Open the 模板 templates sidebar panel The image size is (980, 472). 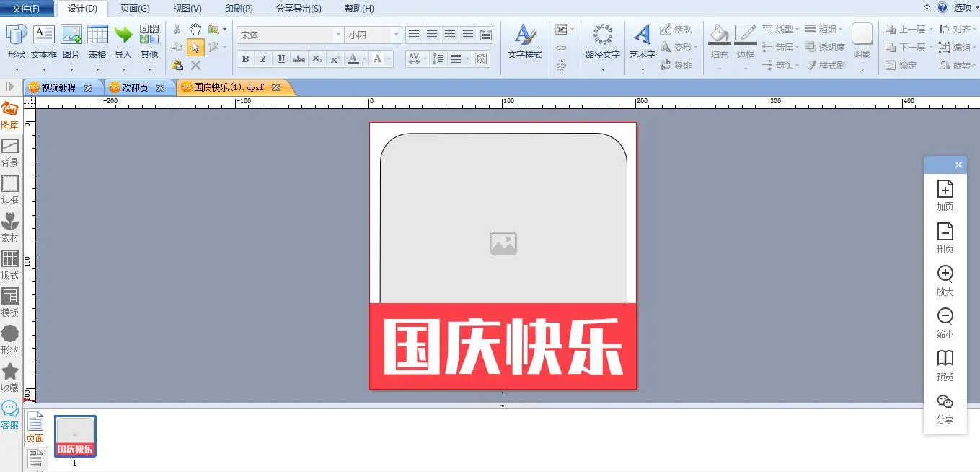tap(10, 302)
